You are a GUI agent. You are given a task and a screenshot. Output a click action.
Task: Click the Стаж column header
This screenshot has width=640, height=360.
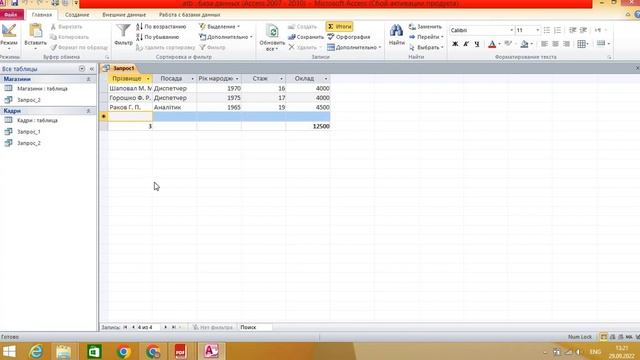263,78
